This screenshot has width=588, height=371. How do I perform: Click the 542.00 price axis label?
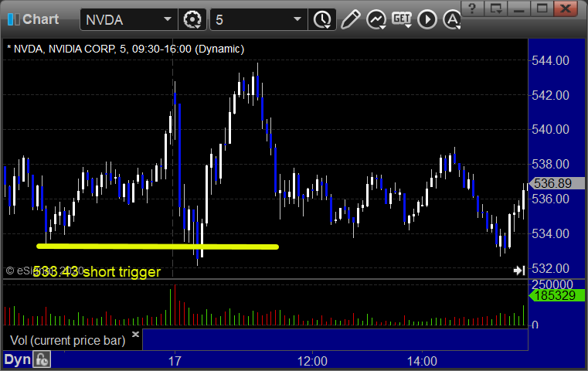(x=550, y=95)
